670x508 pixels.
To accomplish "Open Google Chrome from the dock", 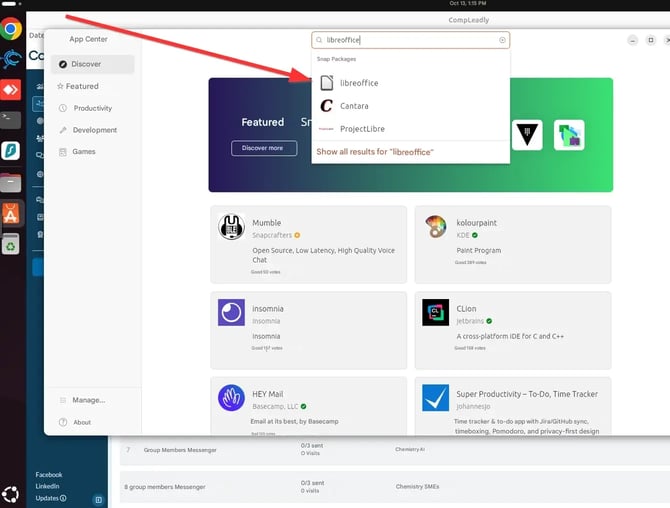I will (11, 29).
